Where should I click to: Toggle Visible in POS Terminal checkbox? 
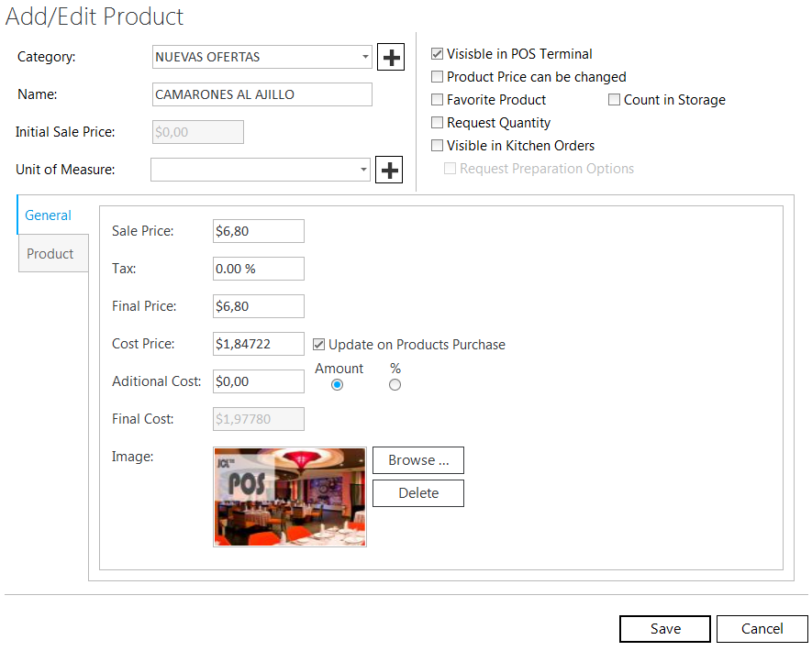[438, 54]
